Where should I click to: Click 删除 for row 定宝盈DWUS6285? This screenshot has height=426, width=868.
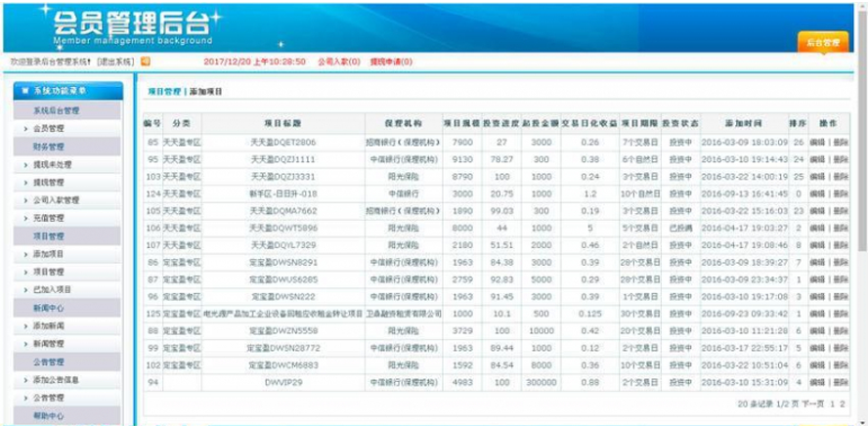click(x=840, y=279)
